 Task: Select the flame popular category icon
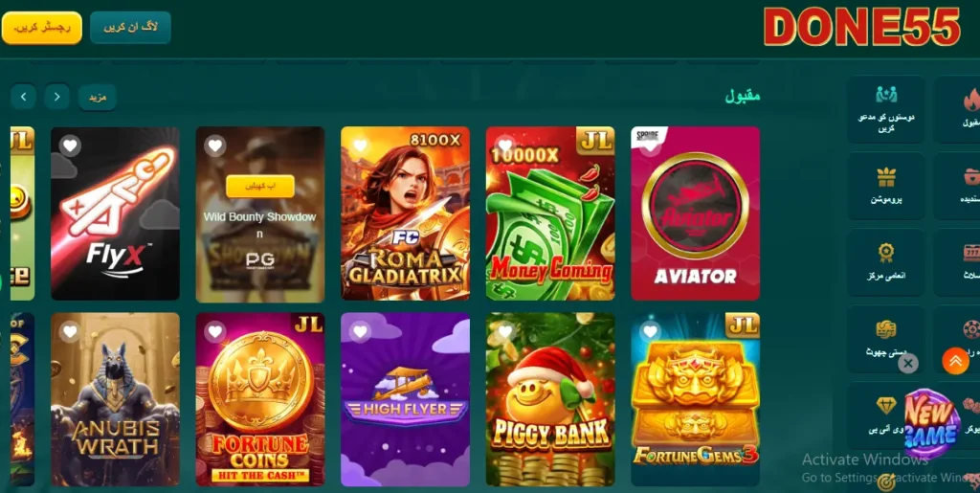point(971,100)
